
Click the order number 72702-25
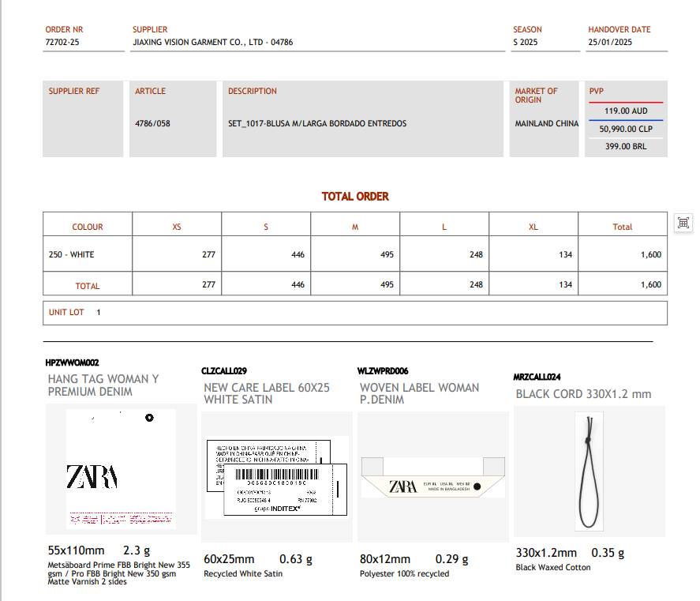click(62, 43)
